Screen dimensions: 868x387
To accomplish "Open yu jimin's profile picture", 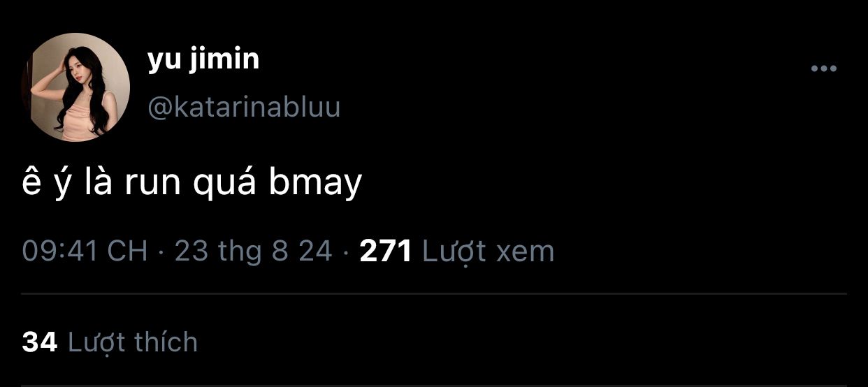I will (x=75, y=87).
